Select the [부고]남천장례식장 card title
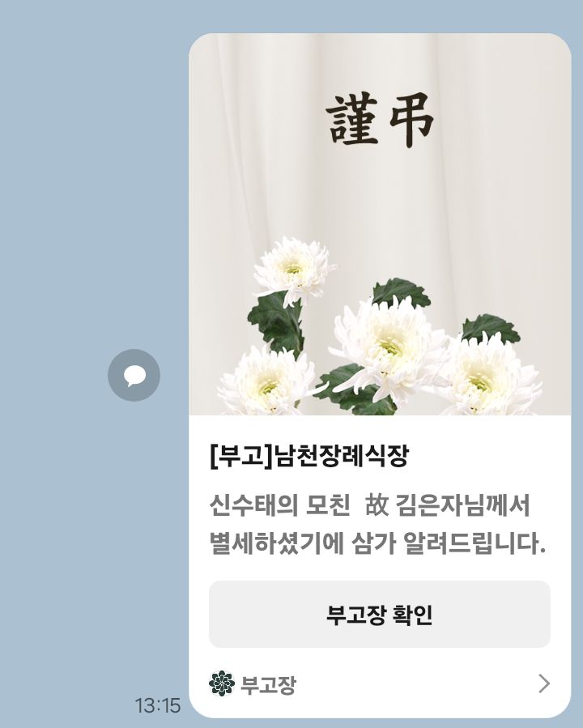583x728 pixels. (x=309, y=457)
